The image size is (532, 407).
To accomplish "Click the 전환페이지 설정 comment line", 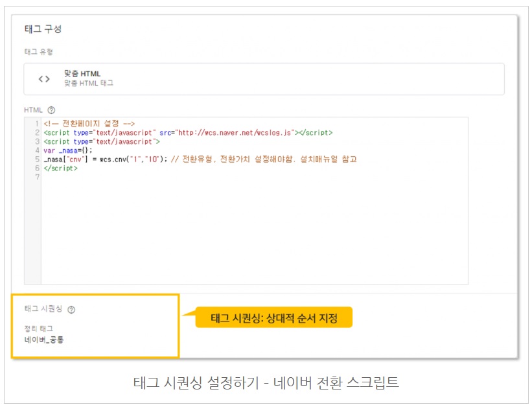I will (89, 124).
